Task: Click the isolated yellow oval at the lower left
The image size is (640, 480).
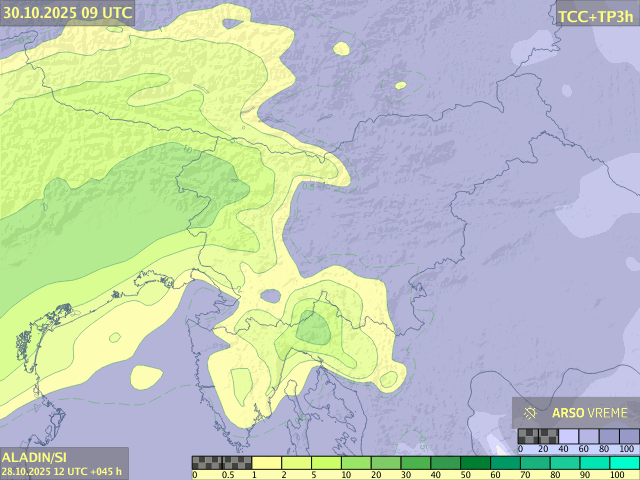Action: (146, 377)
